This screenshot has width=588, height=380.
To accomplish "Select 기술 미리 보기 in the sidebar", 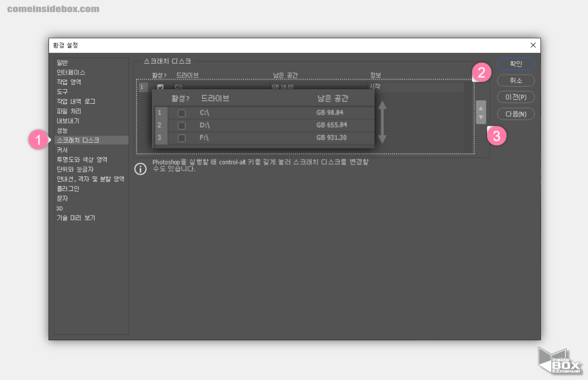I will pos(76,218).
